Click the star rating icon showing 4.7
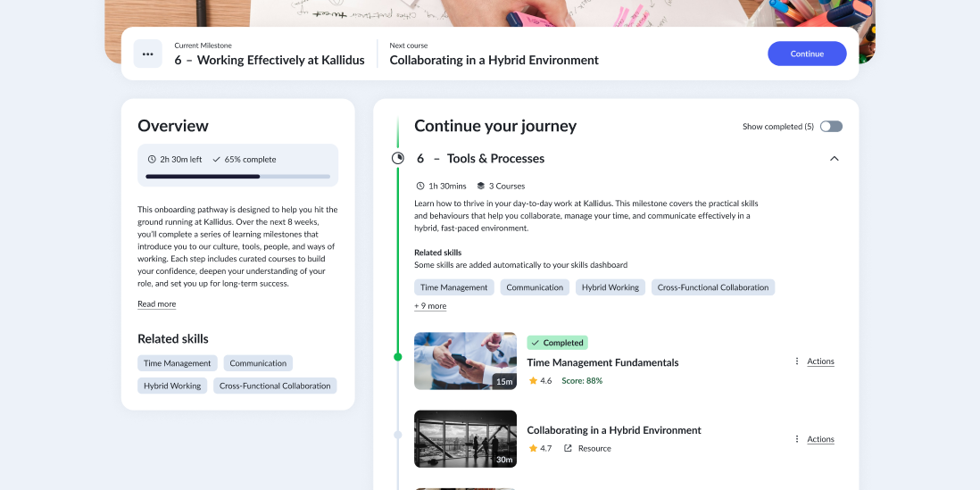980x490 pixels. pyautogui.click(x=533, y=448)
